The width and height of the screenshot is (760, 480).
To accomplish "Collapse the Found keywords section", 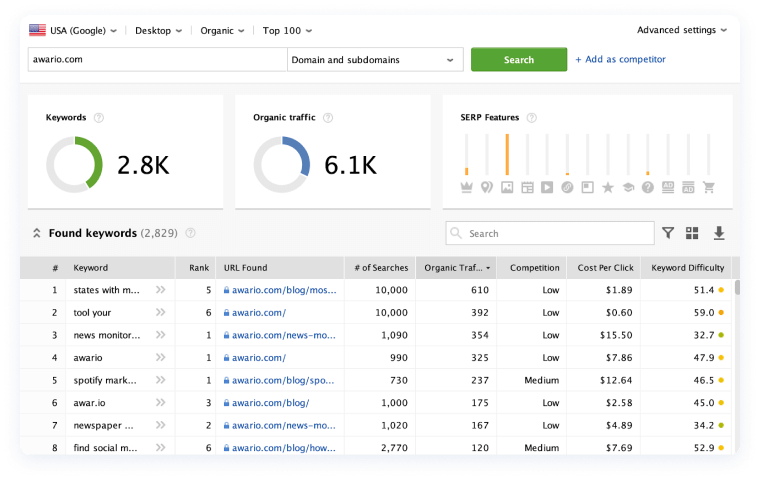I will point(37,233).
